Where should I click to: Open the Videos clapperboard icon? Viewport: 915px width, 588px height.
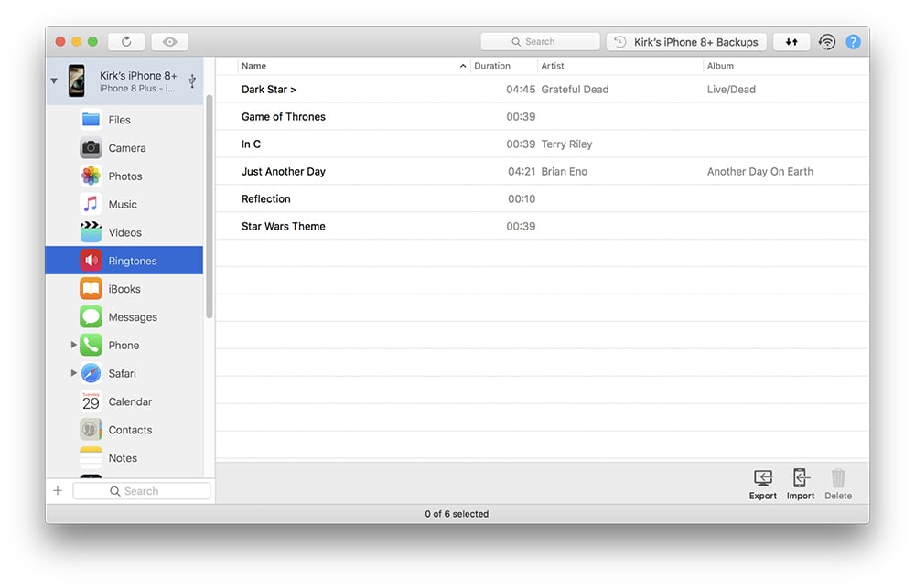pos(91,232)
